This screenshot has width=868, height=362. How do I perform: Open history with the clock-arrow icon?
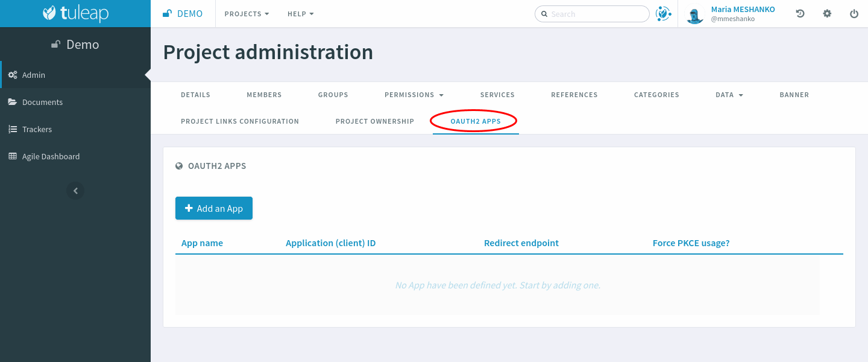coord(800,13)
